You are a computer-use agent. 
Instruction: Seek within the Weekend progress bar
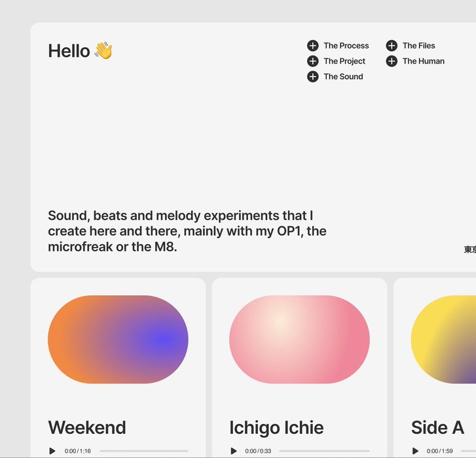point(143,451)
